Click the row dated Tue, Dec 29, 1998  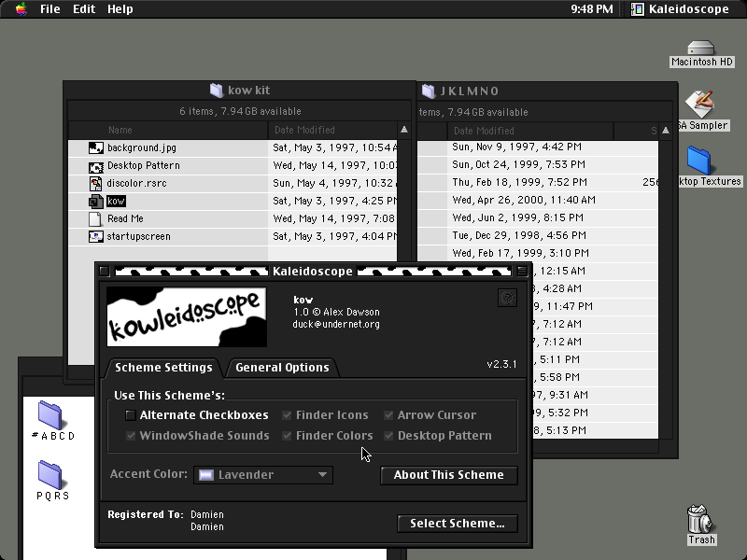pyautogui.click(x=538, y=235)
